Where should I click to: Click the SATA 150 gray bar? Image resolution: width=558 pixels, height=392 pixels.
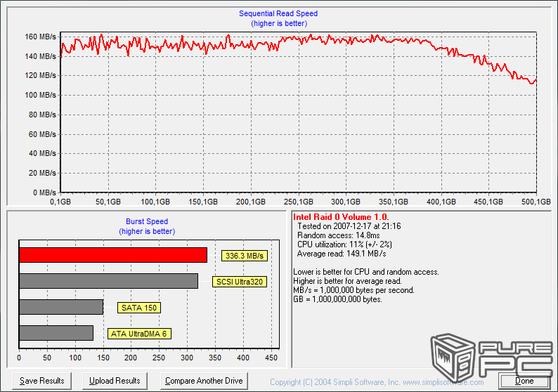point(61,307)
